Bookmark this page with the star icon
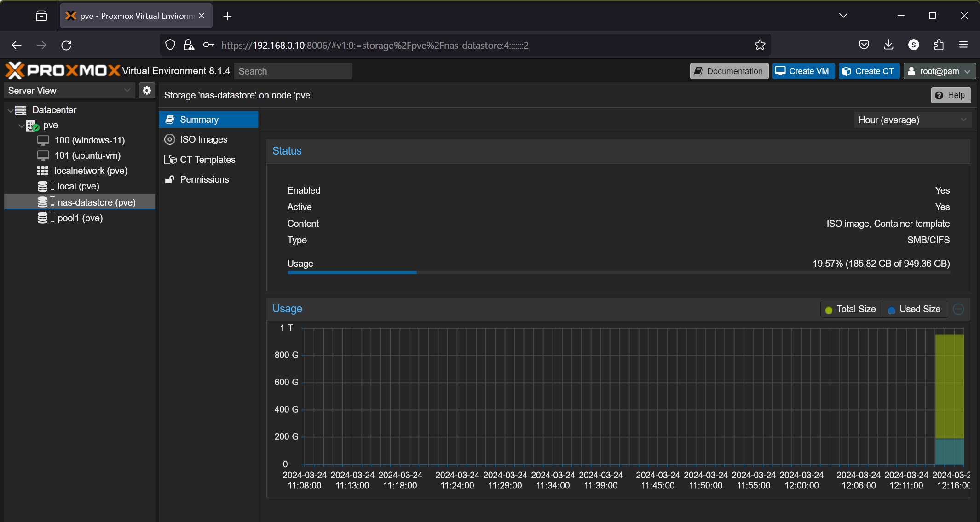This screenshot has width=980, height=522. [x=760, y=45]
